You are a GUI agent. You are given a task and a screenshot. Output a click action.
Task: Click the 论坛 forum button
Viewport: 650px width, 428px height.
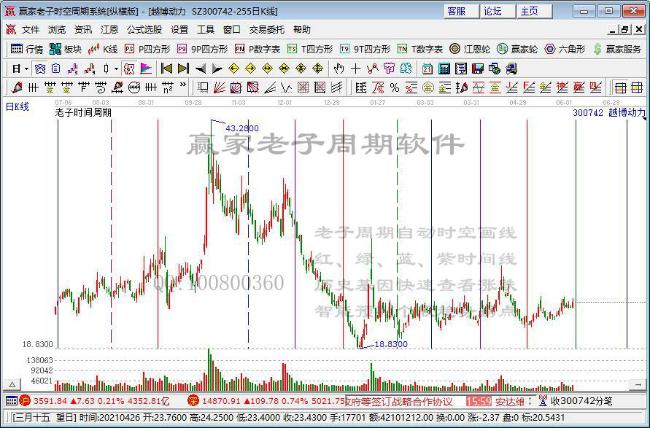point(497,11)
